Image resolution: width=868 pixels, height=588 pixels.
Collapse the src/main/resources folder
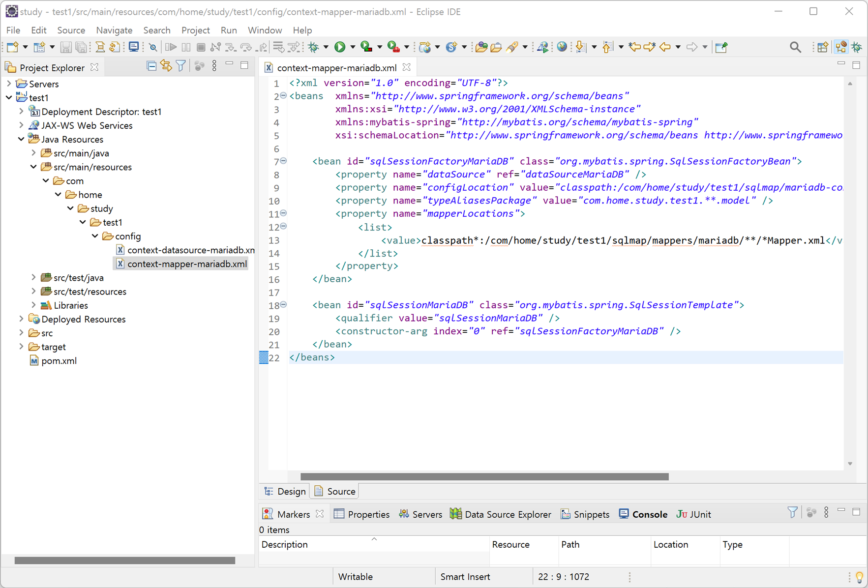[33, 167]
